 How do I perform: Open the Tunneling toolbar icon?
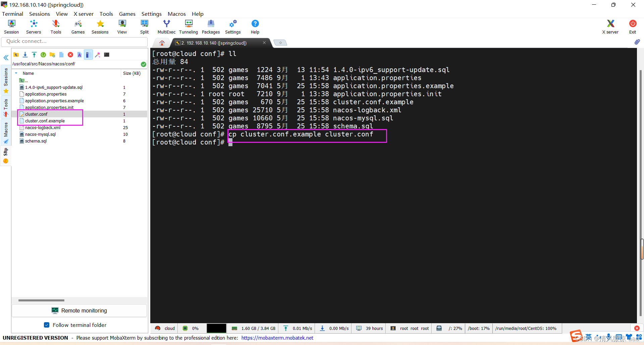pyautogui.click(x=189, y=27)
